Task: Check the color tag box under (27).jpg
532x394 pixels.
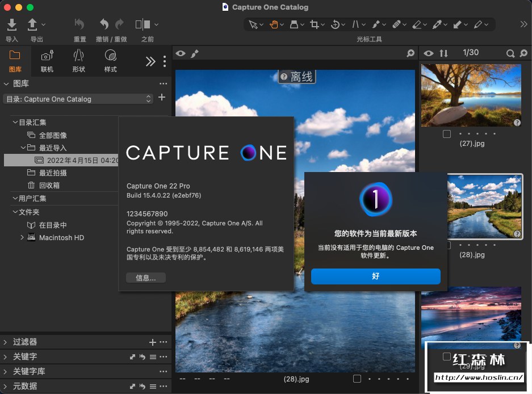Action: pyautogui.click(x=447, y=134)
